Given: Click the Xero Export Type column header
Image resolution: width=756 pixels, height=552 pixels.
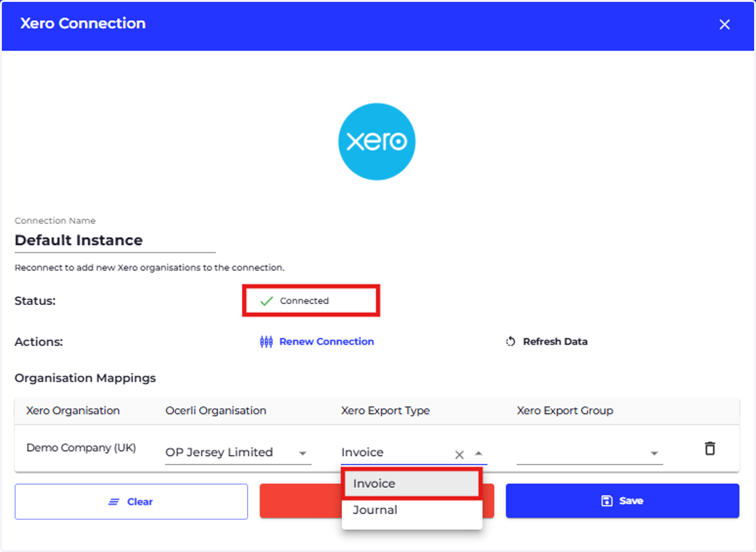Looking at the screenshot, I should (x=386, y=410).
